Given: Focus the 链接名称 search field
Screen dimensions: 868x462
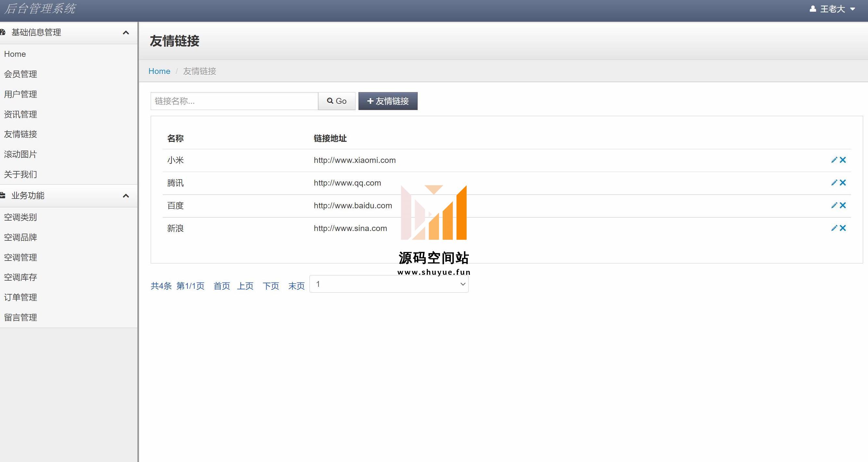Looking at the screenshot, I should pos(234,101).
